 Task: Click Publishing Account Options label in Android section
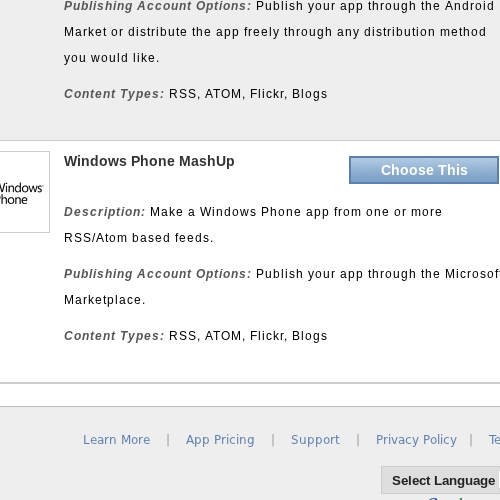158,6
